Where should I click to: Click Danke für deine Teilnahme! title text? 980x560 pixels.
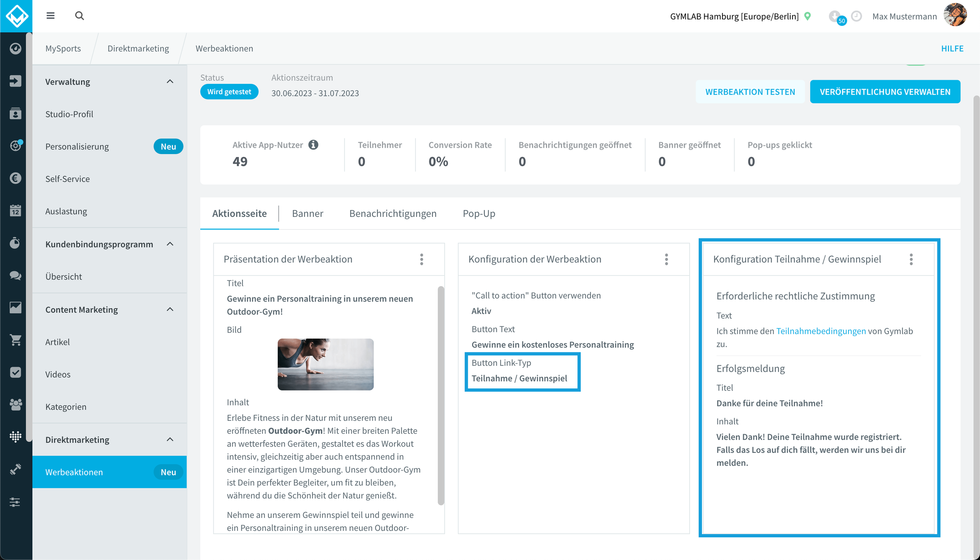769,403
